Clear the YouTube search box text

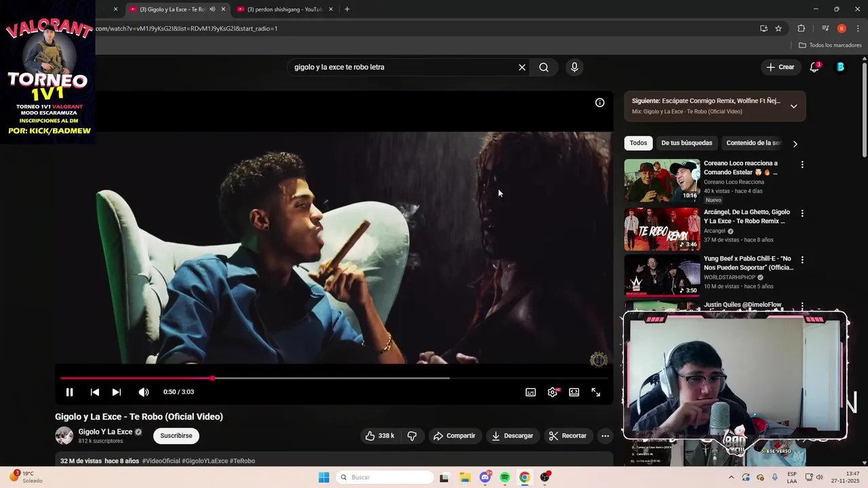point(522,67)
